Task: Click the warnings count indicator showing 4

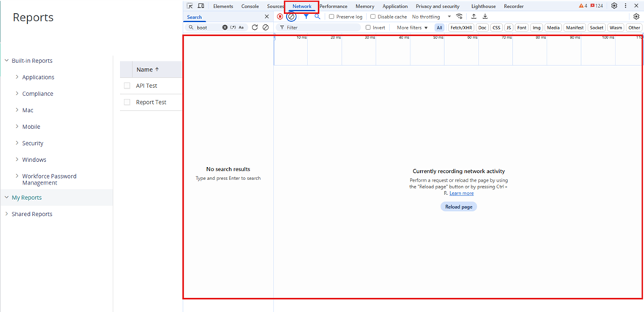Action: pyautogui.click(x=583, y=6)
